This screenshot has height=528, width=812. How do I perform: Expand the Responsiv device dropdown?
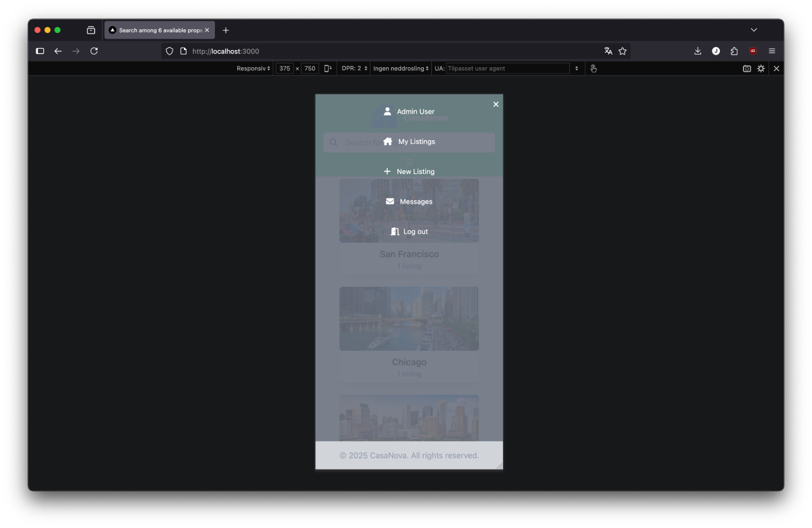coord(253,69)
